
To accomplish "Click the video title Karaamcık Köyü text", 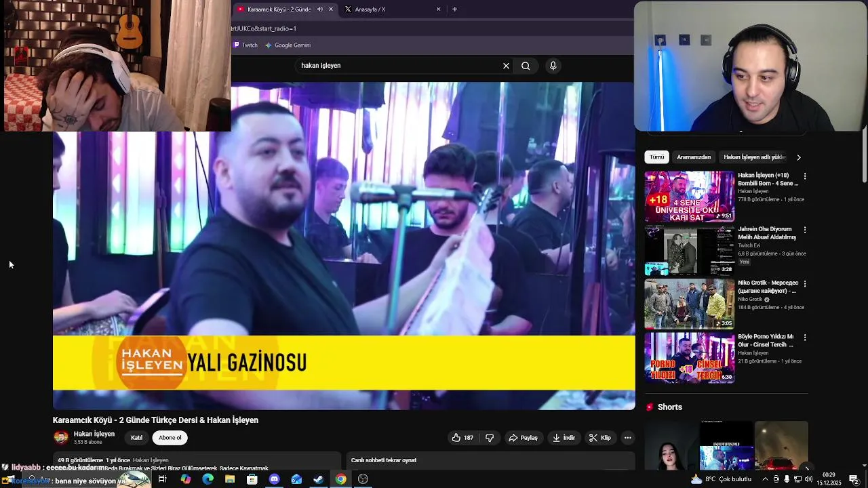I will click(x=155, y=420).
